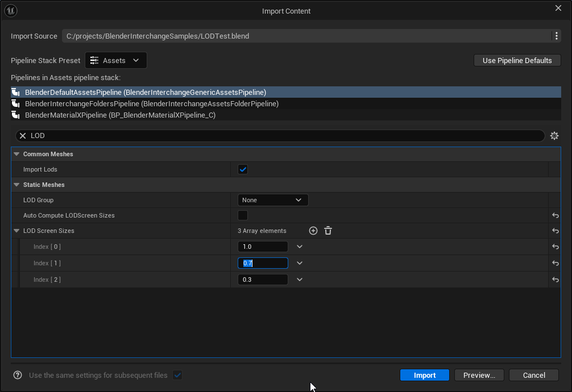The image size is (572, 392).
Task: Toggle the Import Lods checkbox
Action: click(243, 169)
